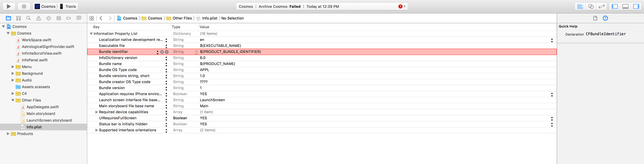Viewport: 644px width, 164px height.
Task: Choose the Travis device destination
Action: (x=68, y=6)
